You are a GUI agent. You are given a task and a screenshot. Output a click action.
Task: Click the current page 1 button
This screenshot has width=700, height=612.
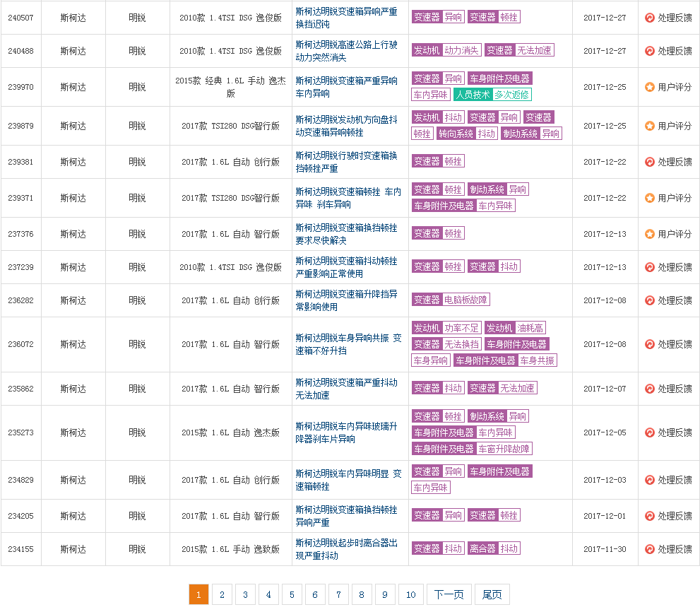(x=198, y=594)
